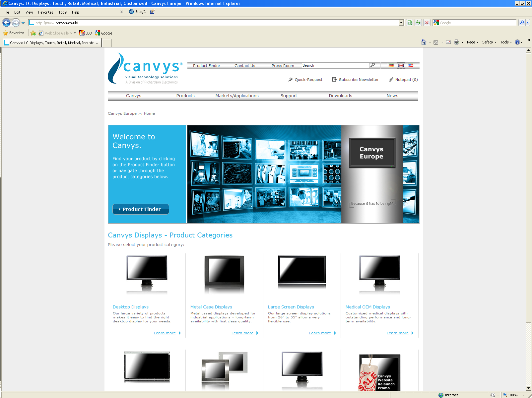Viewport: 532px width, 398px height.
Task: Click into the Google search box
Action: tap(478, 23)
